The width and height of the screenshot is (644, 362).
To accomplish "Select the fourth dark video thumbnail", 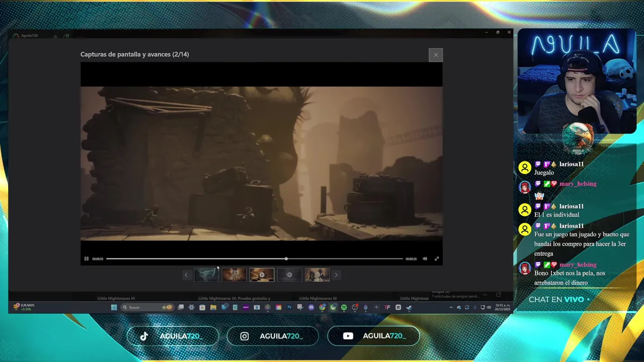I will pyautogui.click(x=289, y=275).
